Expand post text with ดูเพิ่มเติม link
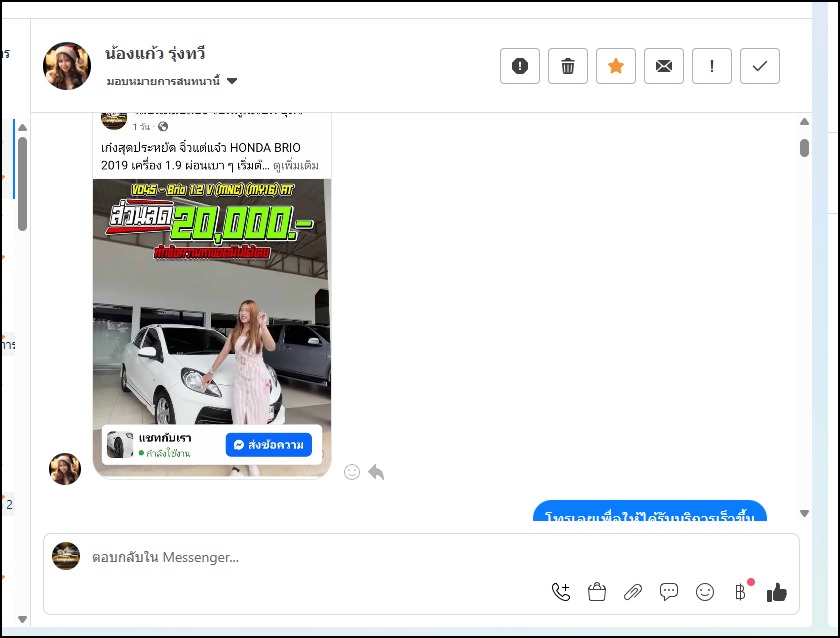 [296, 165]
